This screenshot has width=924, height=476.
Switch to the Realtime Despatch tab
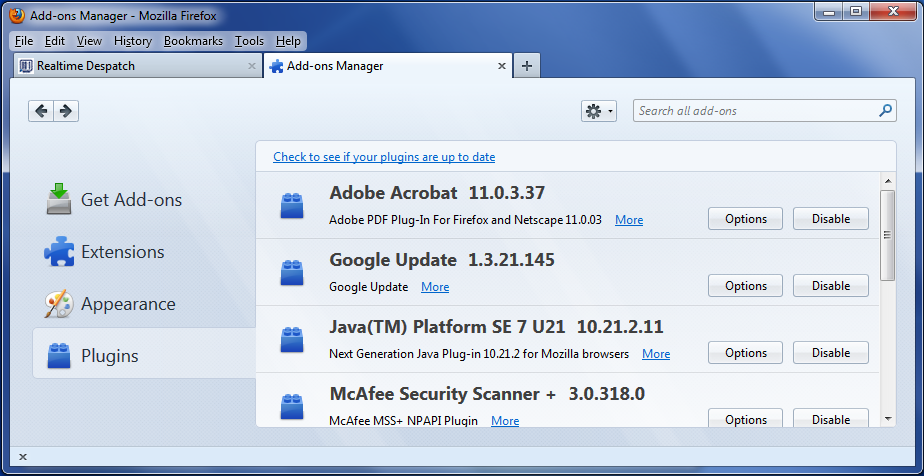point(138,66)
